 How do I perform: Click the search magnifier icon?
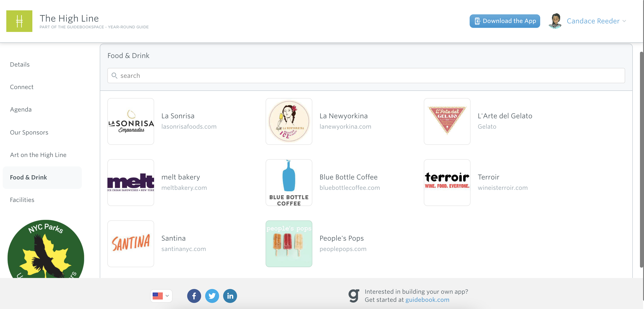114,76
